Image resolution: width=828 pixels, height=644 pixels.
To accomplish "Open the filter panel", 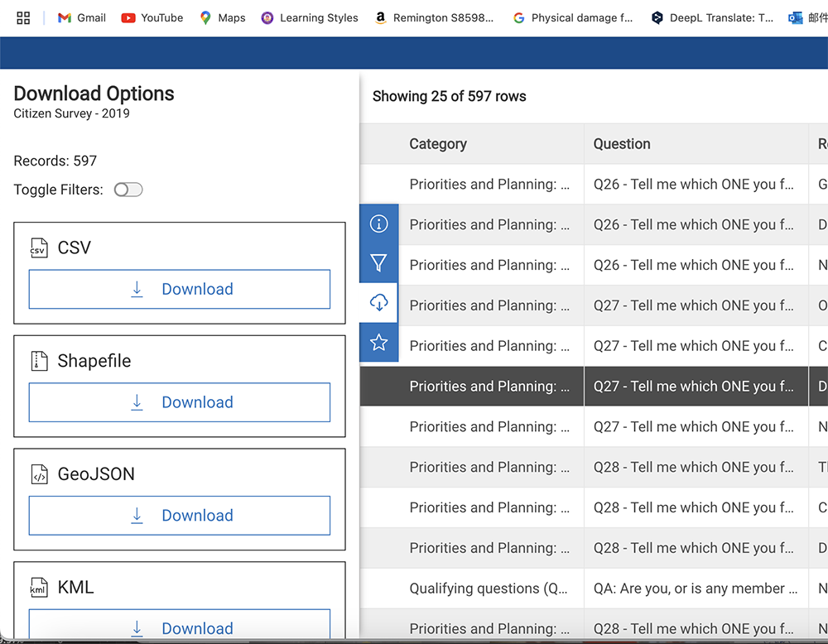I will click(378, 263).
